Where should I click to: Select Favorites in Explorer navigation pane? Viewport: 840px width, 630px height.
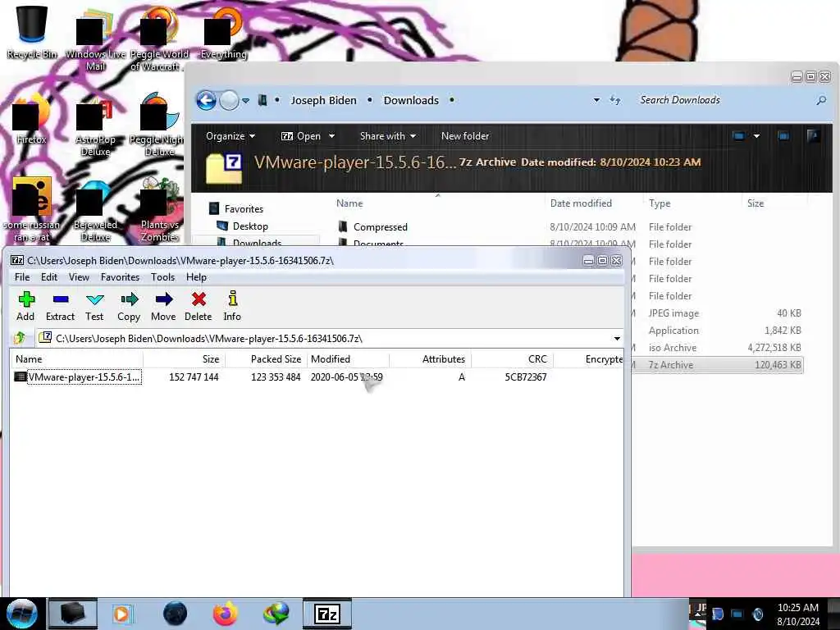(x=236, y=209)
